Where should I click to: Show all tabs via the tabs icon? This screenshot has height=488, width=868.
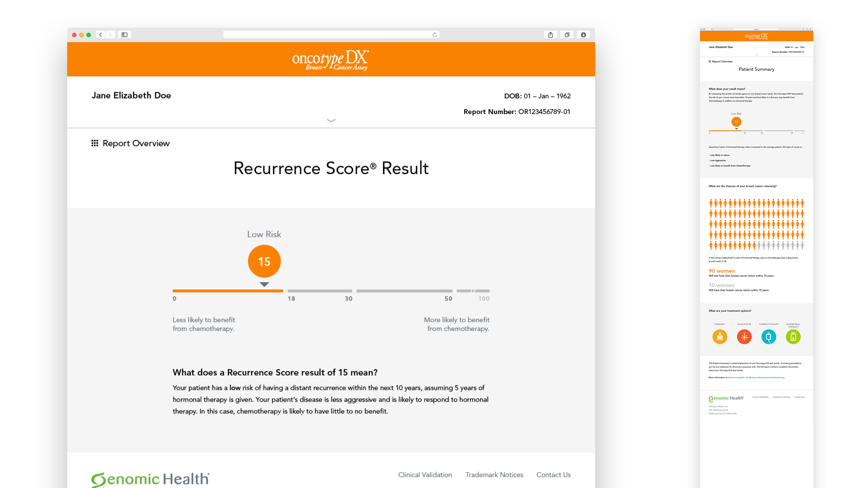coord(567,35)
